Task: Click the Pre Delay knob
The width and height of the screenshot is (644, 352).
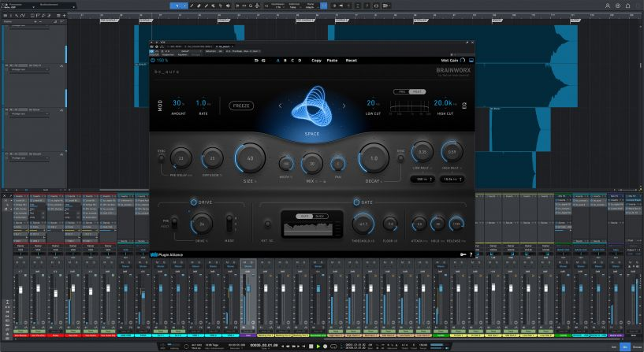Action: point(181,158)
